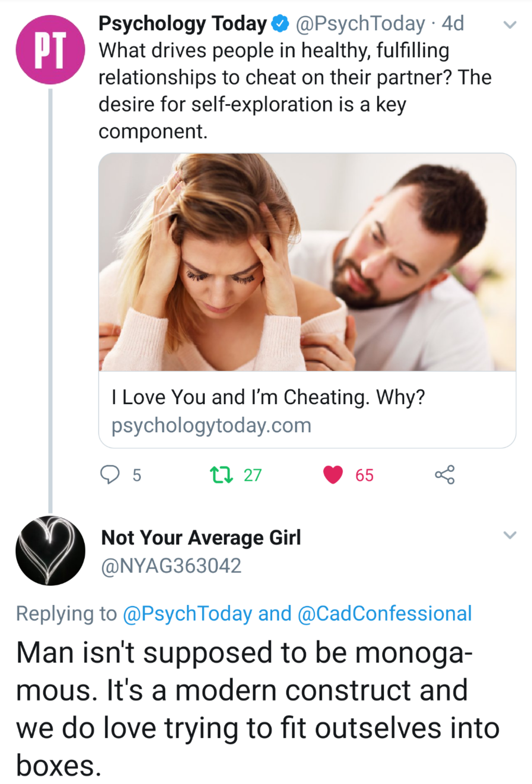Click the reply speech bubble icon
532x784 pixels.
110,475
